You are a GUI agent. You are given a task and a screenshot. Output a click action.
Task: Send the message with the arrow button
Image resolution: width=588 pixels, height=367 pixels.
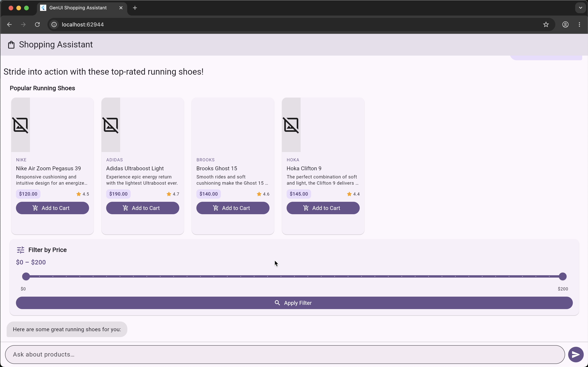point(576,355)
